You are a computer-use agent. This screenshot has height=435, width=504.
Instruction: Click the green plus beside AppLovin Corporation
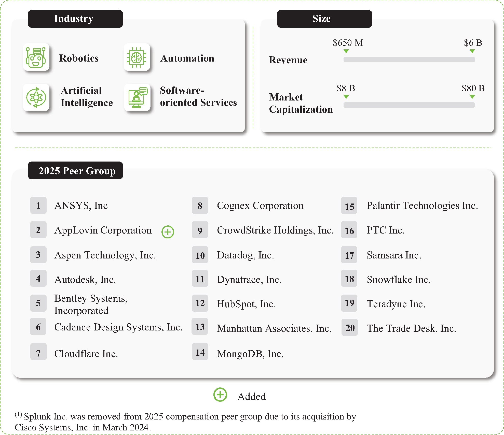[x=168, y=232]
